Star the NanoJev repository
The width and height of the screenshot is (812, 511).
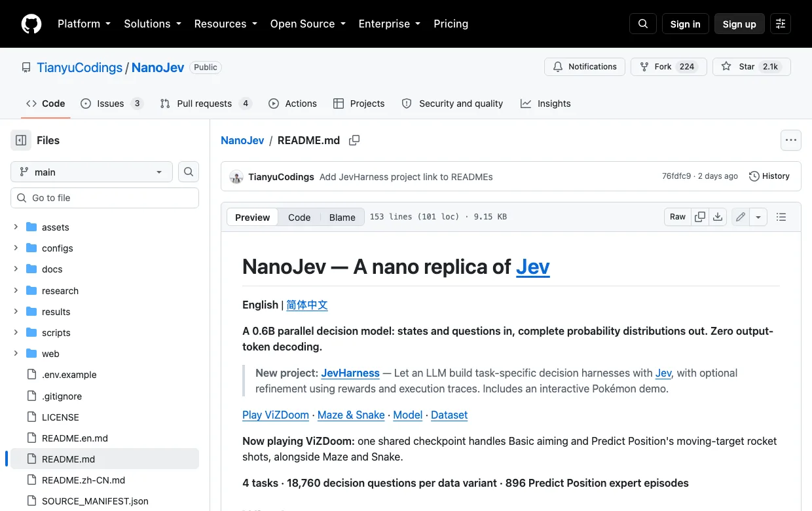point(752,67)
